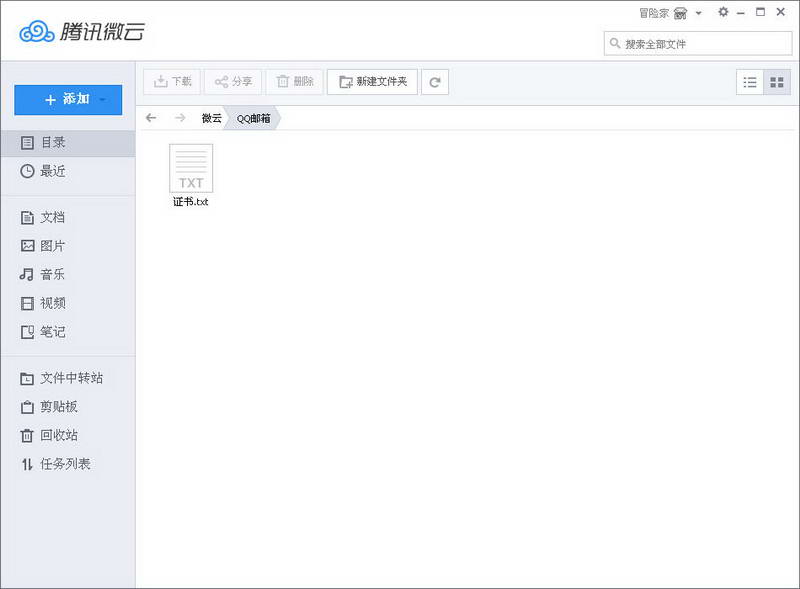800x589 pixels.
Task: Open 音乐 (Music) category
Action: coord(52,275)
